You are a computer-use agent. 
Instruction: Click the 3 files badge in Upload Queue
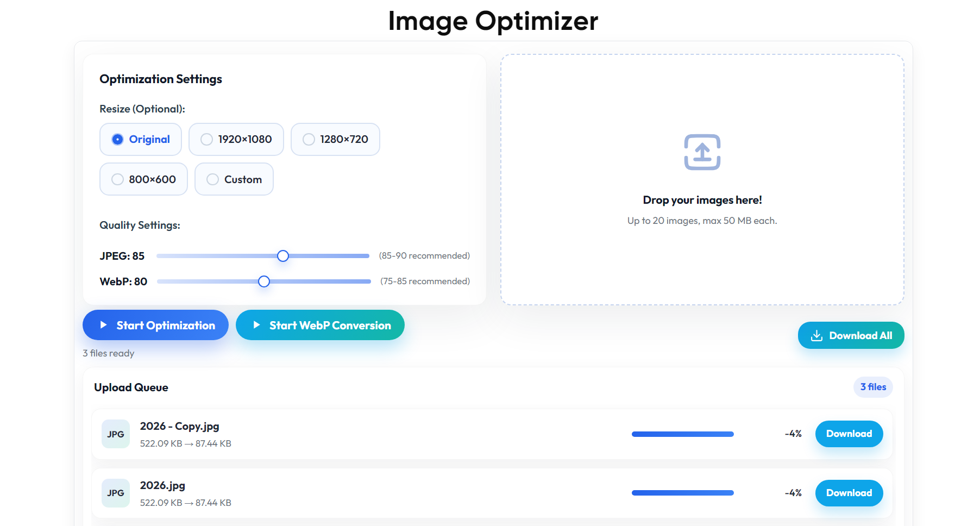[x=872, y=387]
